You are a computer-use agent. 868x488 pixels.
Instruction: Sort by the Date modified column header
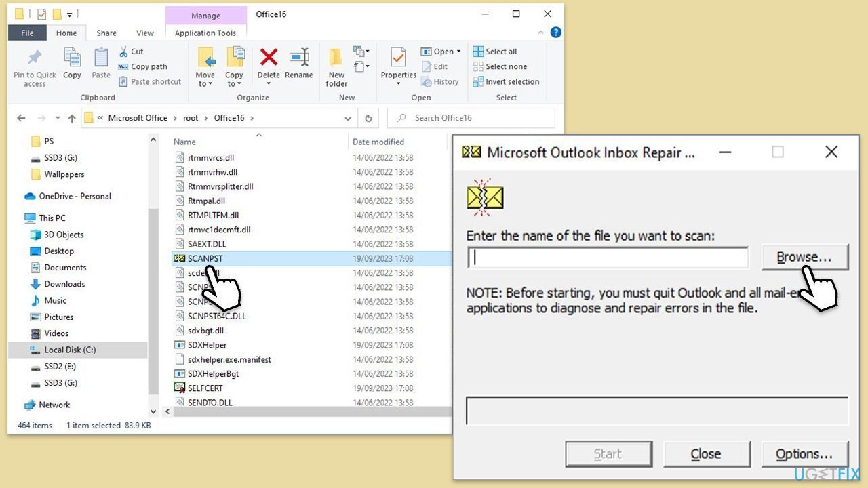click(378, 142)
